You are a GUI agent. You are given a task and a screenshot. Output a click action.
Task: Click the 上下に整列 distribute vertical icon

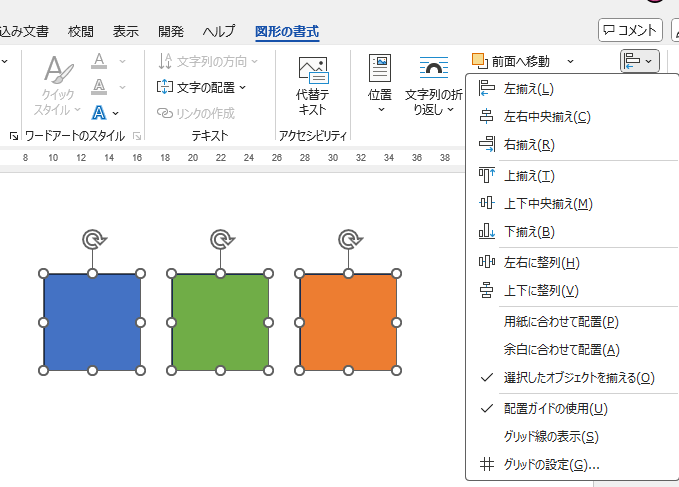coord(486,290)
